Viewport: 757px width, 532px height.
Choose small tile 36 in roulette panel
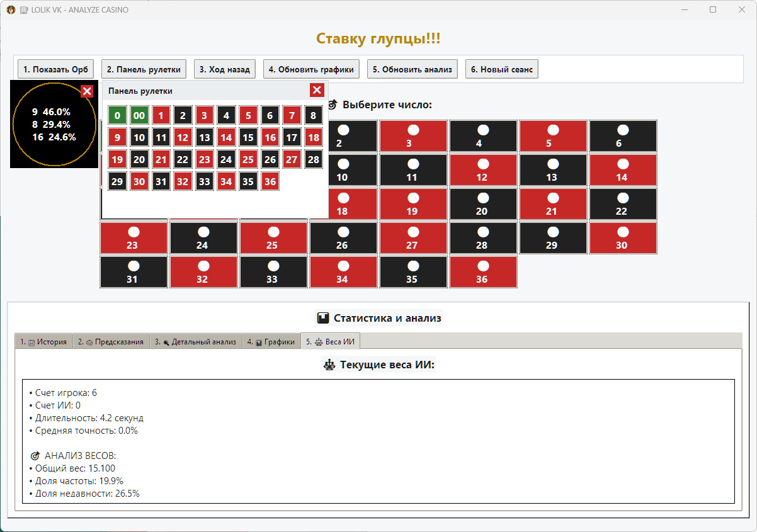(270, 181)
